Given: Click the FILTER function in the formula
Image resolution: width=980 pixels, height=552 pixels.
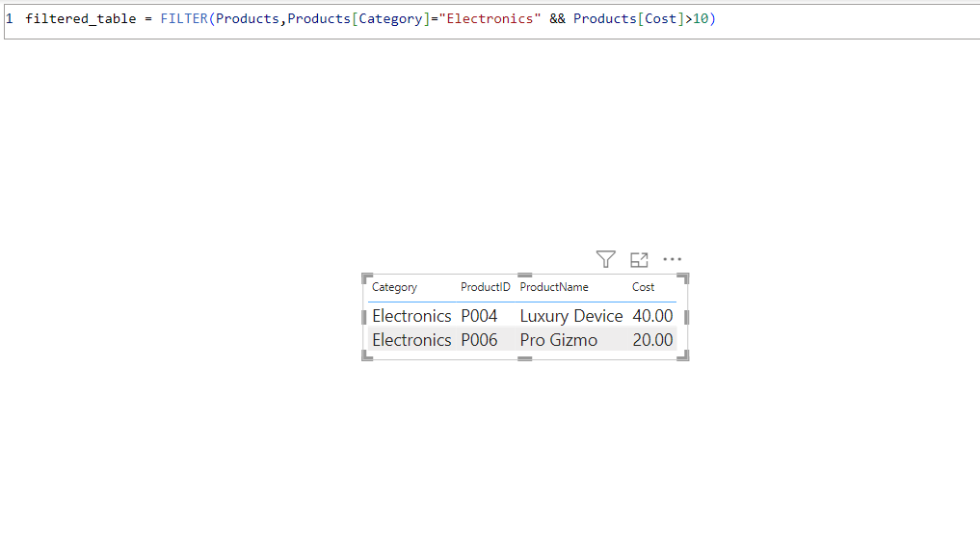Looking at the screenshot, I should pos(184,18).
